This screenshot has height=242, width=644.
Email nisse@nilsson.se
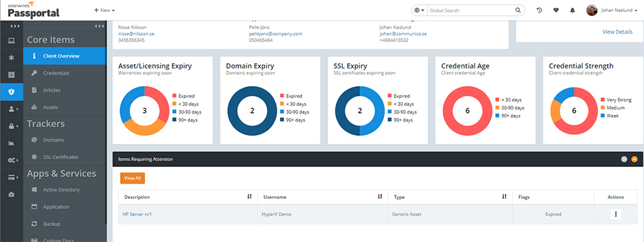[x=136, y=34]
